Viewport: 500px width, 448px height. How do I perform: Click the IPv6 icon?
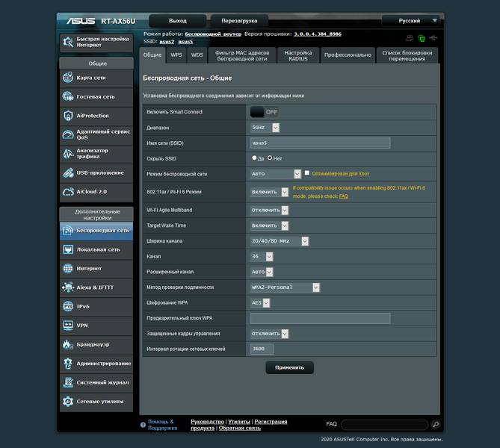click(x=68, y=306)
